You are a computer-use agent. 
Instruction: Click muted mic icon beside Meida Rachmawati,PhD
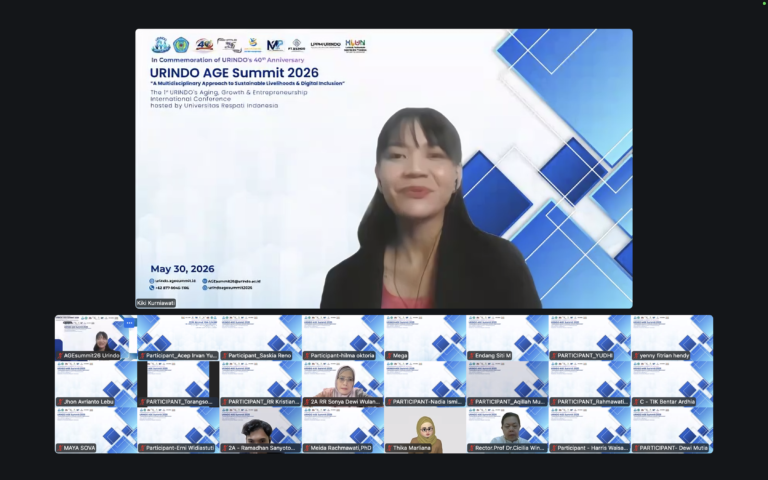(x=307, y=448)
